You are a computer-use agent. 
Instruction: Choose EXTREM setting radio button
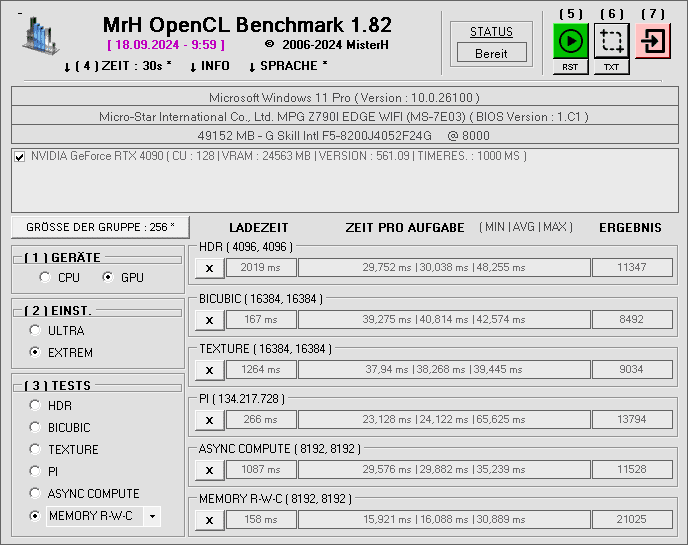point(35,352)
